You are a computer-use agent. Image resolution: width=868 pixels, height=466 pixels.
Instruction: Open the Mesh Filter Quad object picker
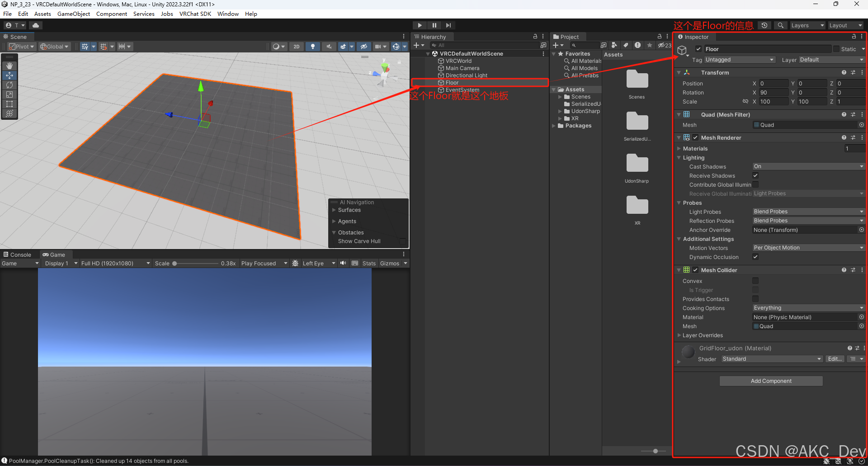tap(861, 125)
